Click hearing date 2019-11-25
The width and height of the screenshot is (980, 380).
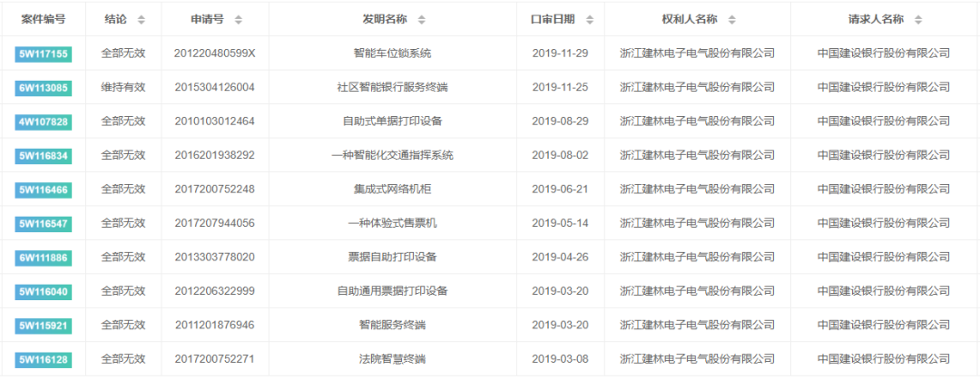pyautogui.click(x=560, y=87)
